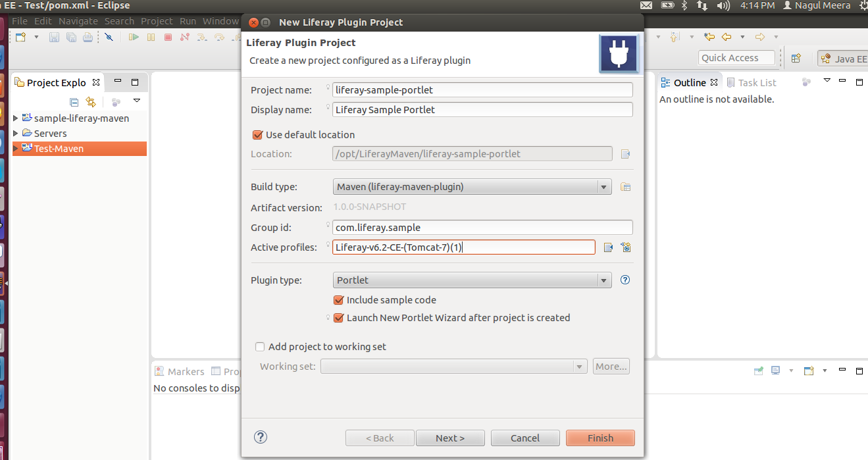The height and width of the screenshot is (460, 868).
Task: Open the Navigate menu
Action: coord(78,20)
